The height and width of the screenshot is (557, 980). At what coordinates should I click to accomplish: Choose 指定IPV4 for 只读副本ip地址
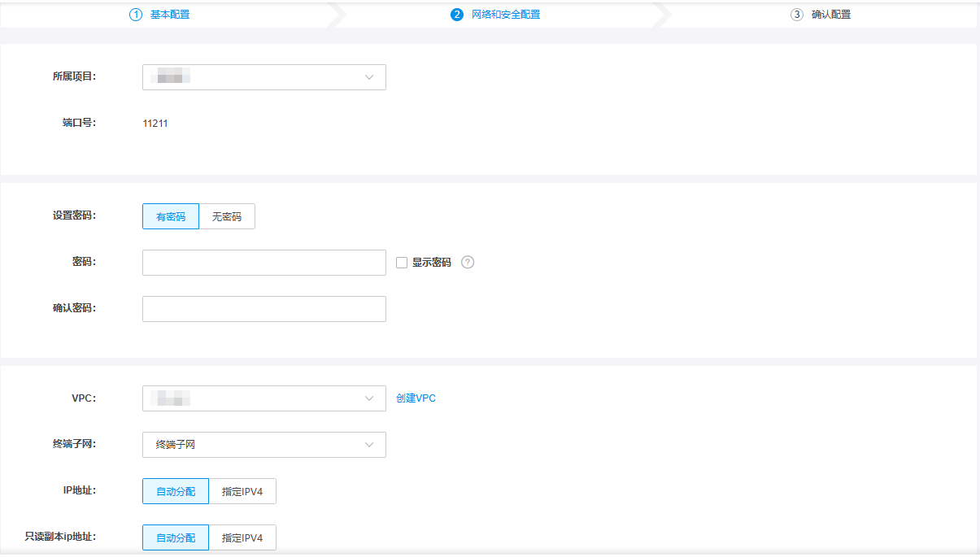(x=242, y=537)
